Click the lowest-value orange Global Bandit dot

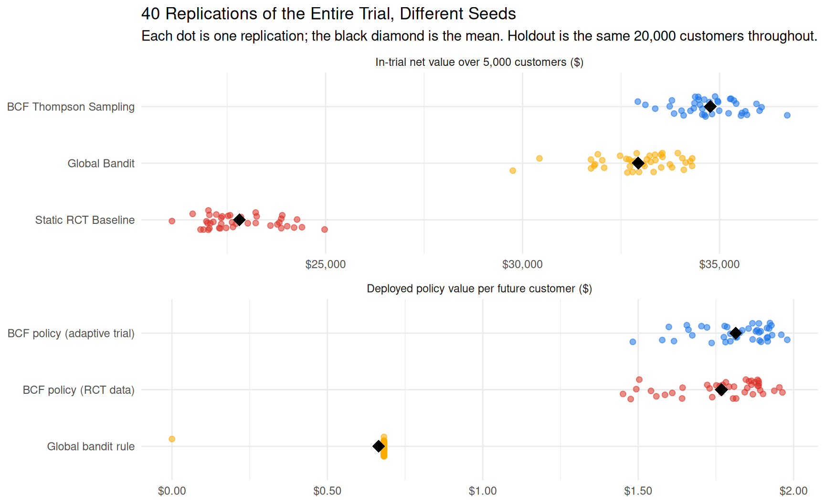513,170
